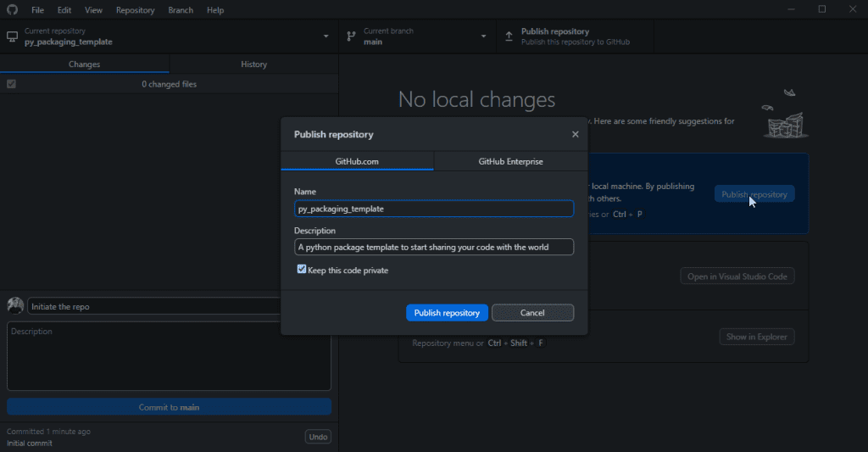This screenshot has height=452, width=868.
Task: Click the blue Publish repository button
Action: click(447, 313)
